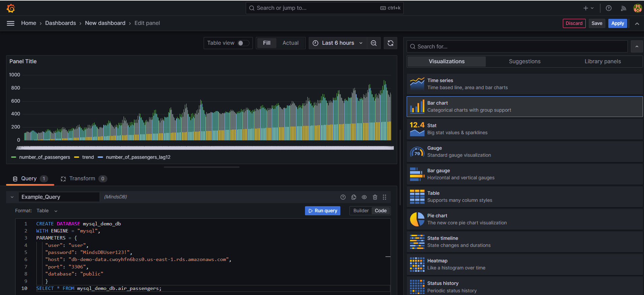Delete the Example_Query with trash icon

pyautogui.click(x=375, y=197)
